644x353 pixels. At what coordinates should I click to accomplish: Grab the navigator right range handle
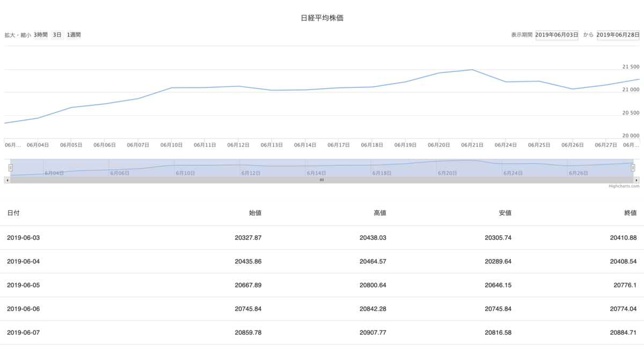[x=633, y=168]
